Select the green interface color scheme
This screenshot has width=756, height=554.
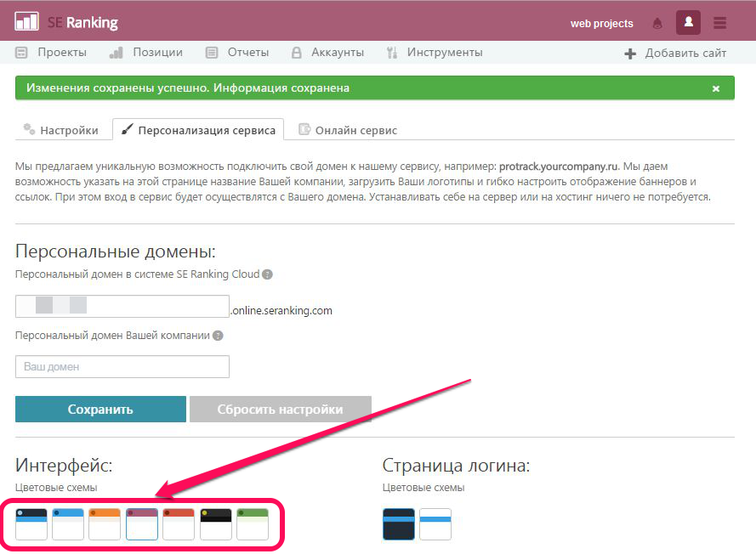[253, 524]
